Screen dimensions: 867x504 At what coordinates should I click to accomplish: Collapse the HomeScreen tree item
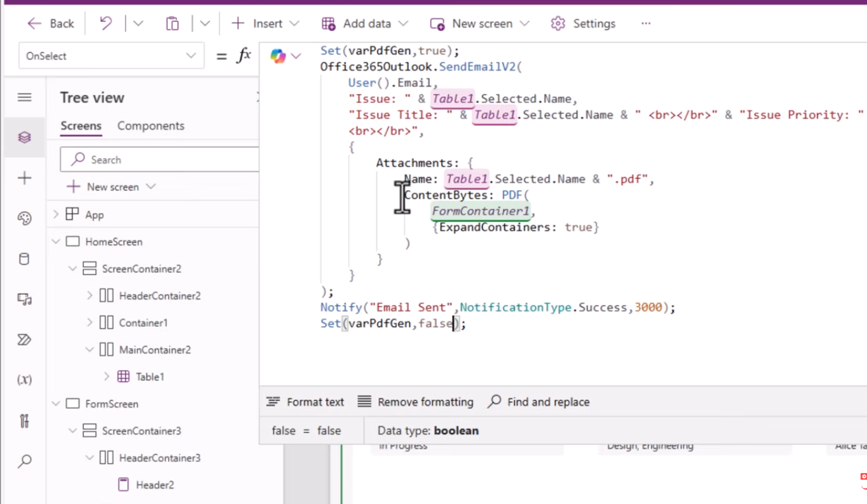[x=56, y=241]
